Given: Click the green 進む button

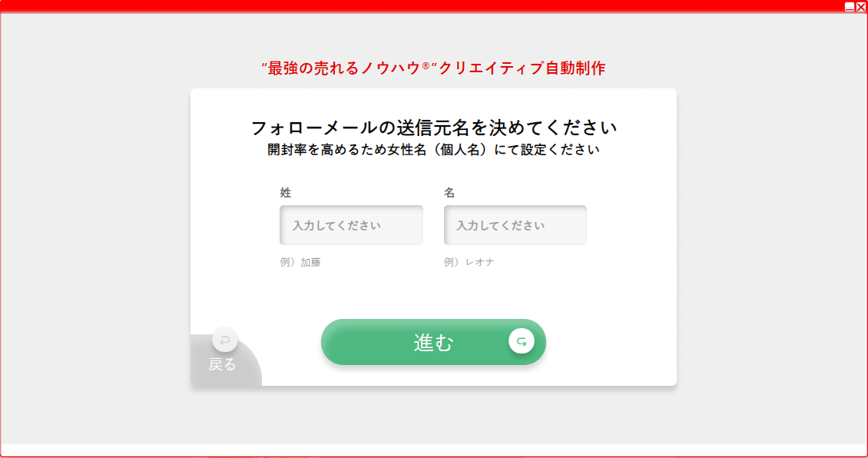Looking at the screenshot, I should coord(433,342).
